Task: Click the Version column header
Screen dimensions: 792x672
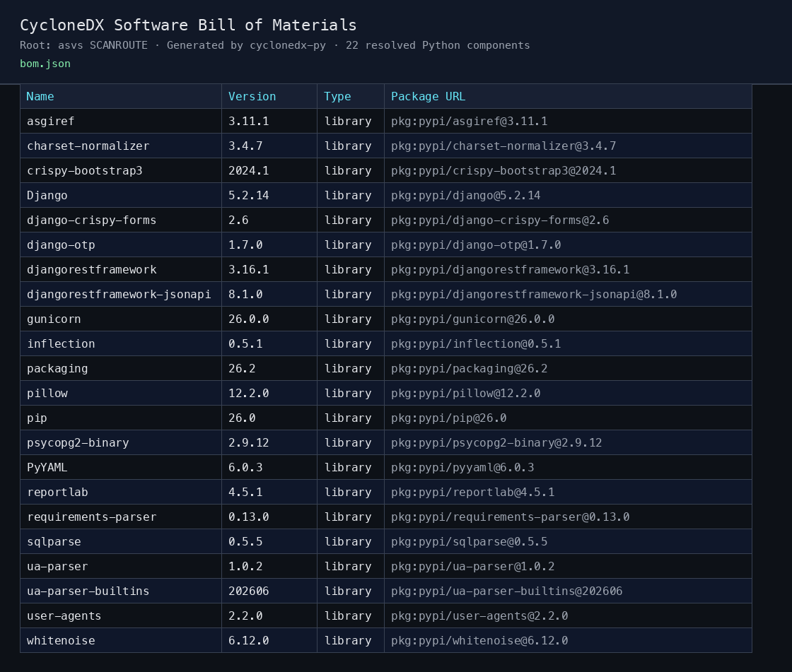Action: point(269,96)
